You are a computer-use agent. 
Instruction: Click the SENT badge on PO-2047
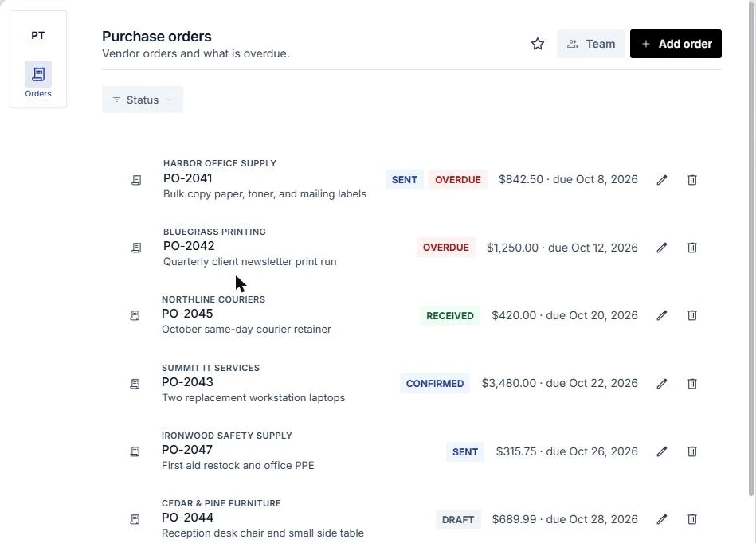[x=464, y=451]
